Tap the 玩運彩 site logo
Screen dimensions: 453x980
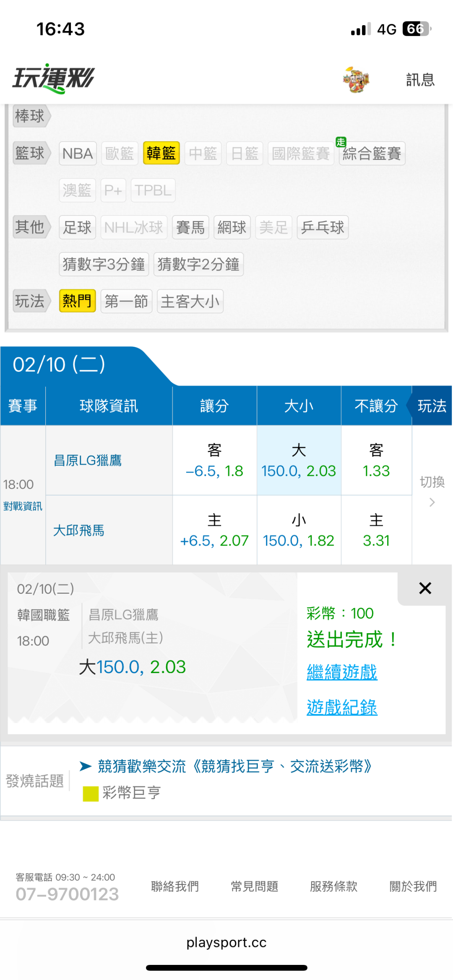click(x=54, y=78)
